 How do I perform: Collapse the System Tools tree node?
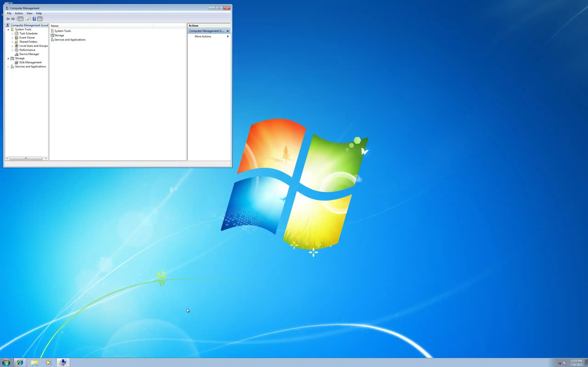click(8, 30)
